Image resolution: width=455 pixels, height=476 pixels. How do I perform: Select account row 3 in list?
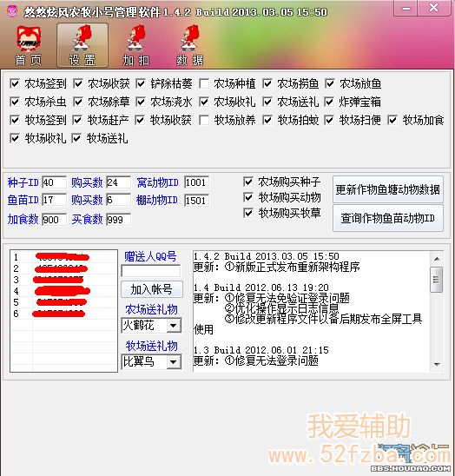(63, 280)
